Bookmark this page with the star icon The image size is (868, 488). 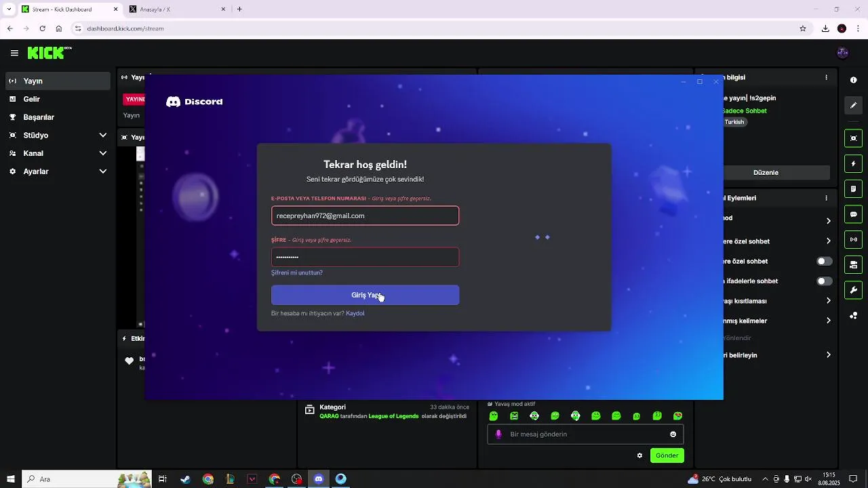pos(803,28)
